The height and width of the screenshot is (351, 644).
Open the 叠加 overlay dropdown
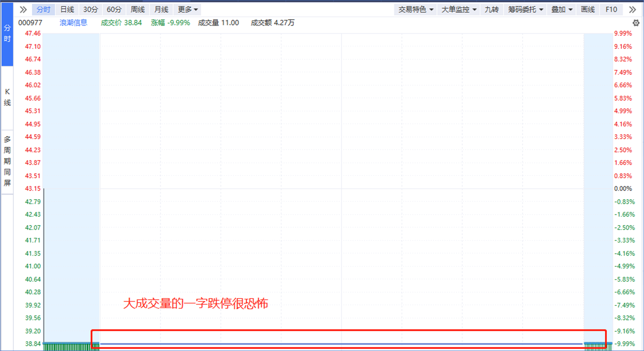(x=561, y=9)
